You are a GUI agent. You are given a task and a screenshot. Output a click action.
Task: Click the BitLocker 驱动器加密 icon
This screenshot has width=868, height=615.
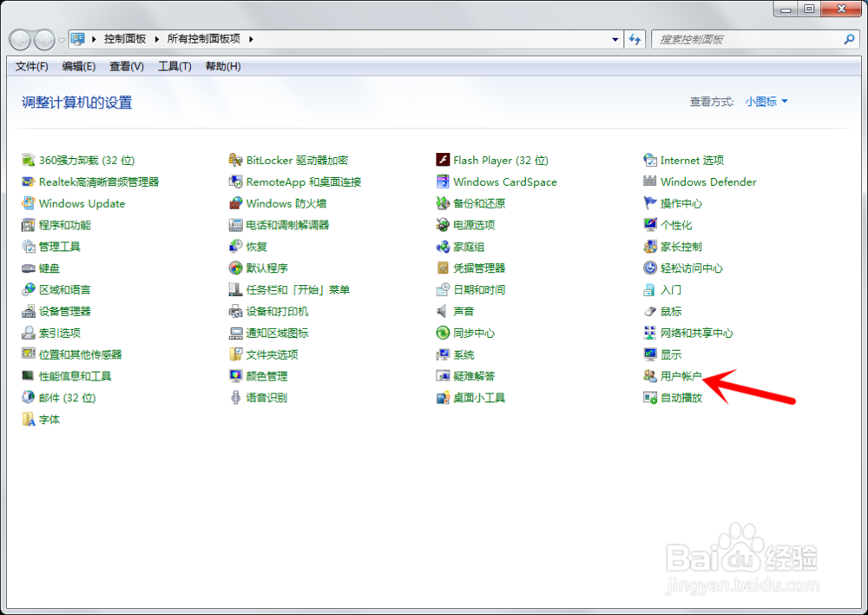236,160
